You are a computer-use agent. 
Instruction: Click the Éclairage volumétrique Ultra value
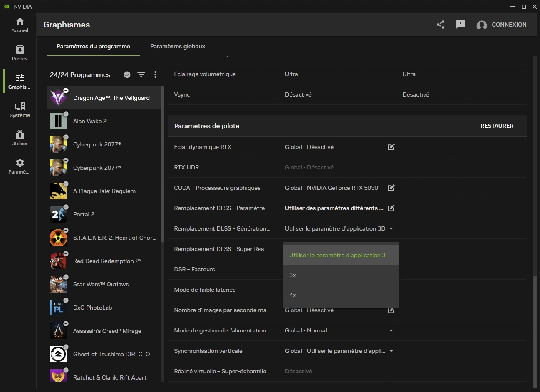(x=292, y=74)
